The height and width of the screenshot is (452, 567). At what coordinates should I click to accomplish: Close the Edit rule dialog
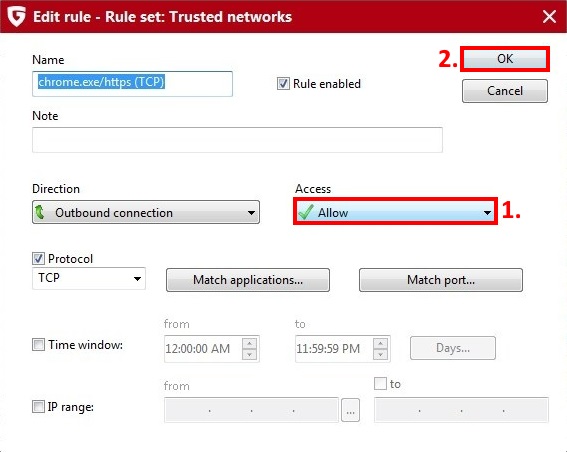pyautogui.click(x=549, y=17)
